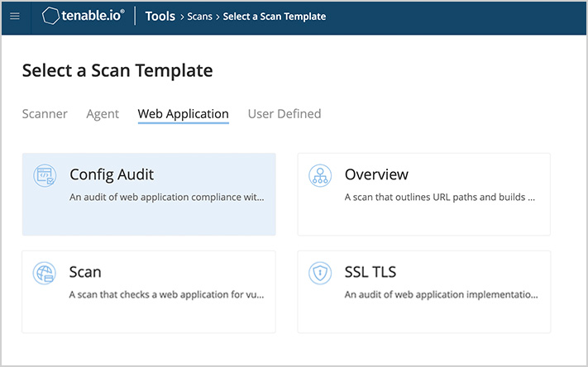Click the Config Audit description text
The width and height of the screenshot is (588, 367).
[167, 198]
